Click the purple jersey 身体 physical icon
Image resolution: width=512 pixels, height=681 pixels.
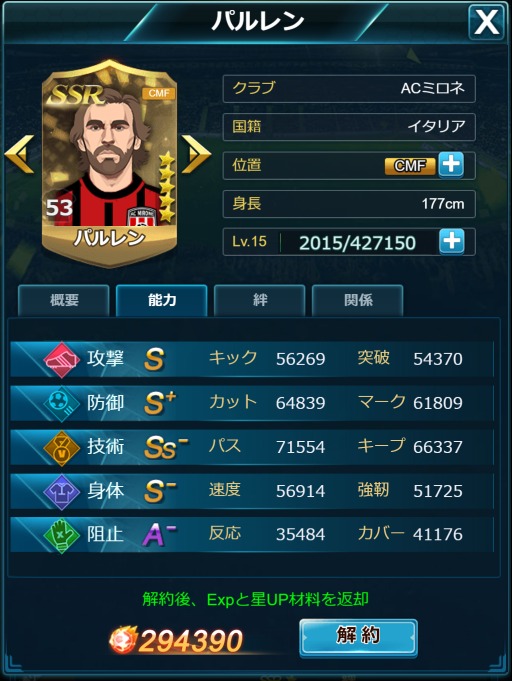point(61,491)
